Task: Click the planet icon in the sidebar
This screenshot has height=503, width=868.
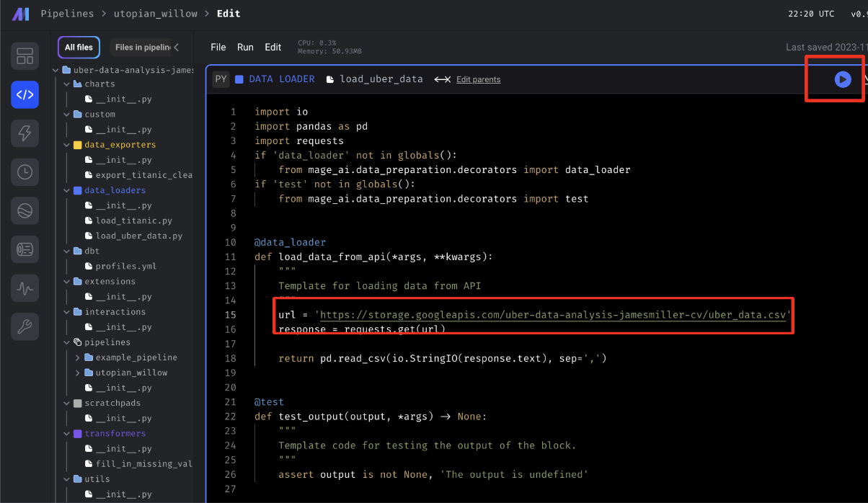Action: (x=25, y=210)
